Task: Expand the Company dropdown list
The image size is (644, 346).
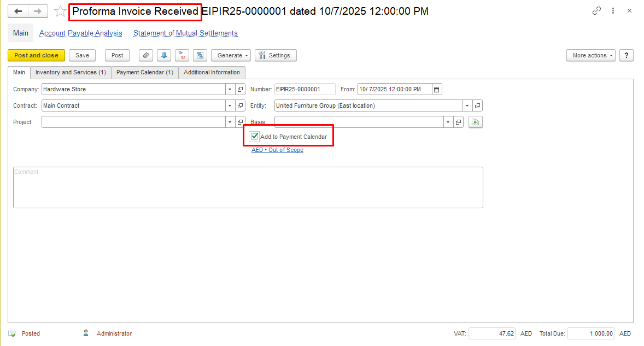Action: 230,89
